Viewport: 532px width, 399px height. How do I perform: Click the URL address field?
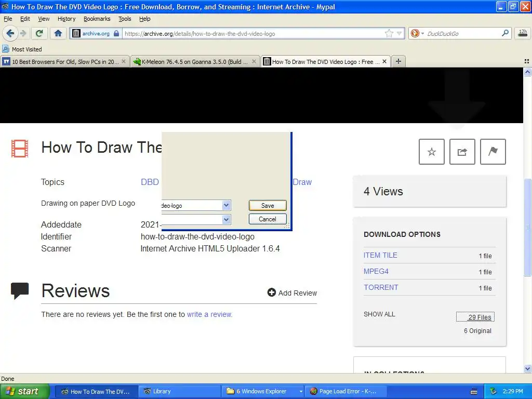coord(253,33)
